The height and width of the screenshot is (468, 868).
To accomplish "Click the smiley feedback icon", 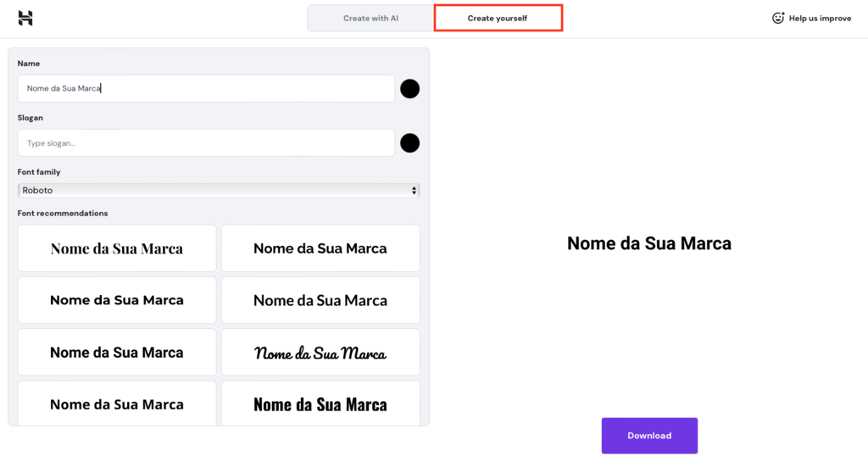I will (x=778, y=19).
